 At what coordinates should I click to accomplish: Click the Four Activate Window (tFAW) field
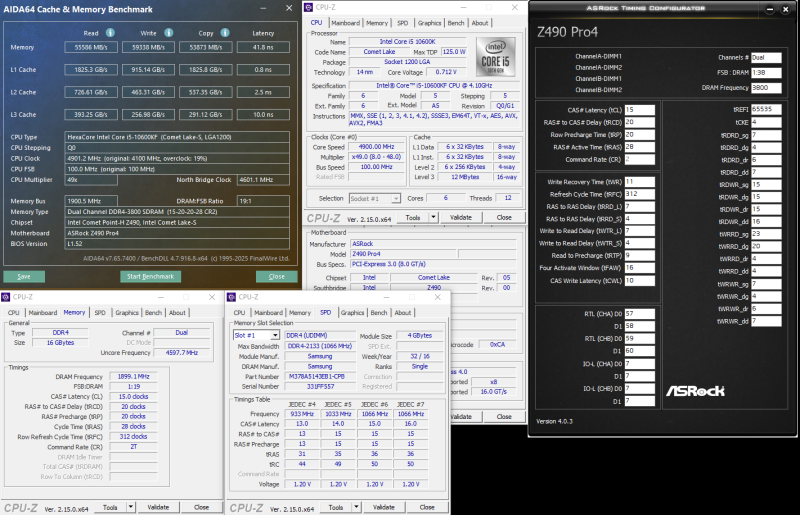click(639, 268)
